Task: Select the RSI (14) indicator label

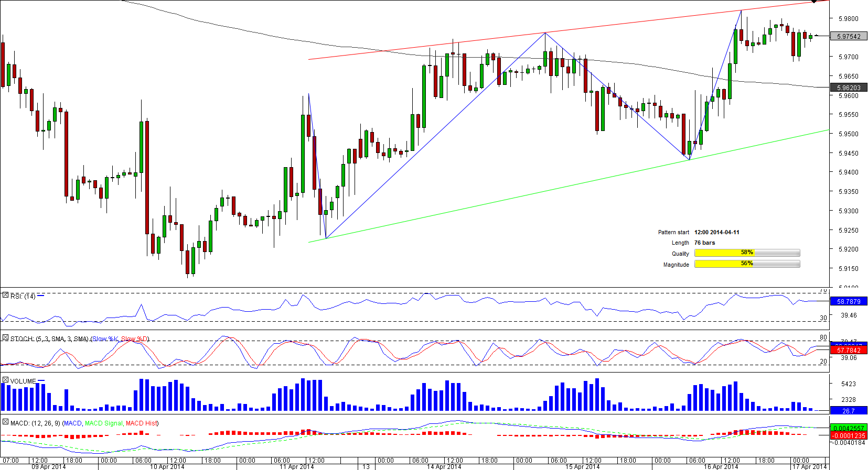Action: point(23,296)
